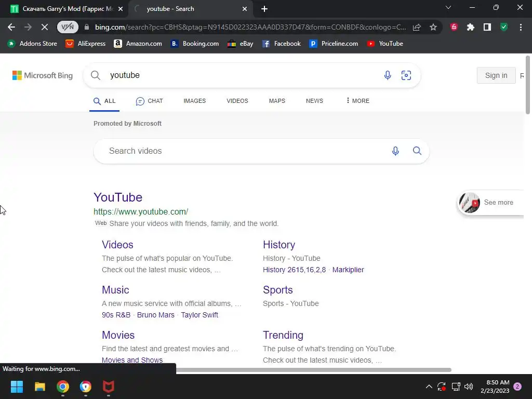Open the green shield extension
The width and height of the screenshot is (532, 399).
[504, 27]
